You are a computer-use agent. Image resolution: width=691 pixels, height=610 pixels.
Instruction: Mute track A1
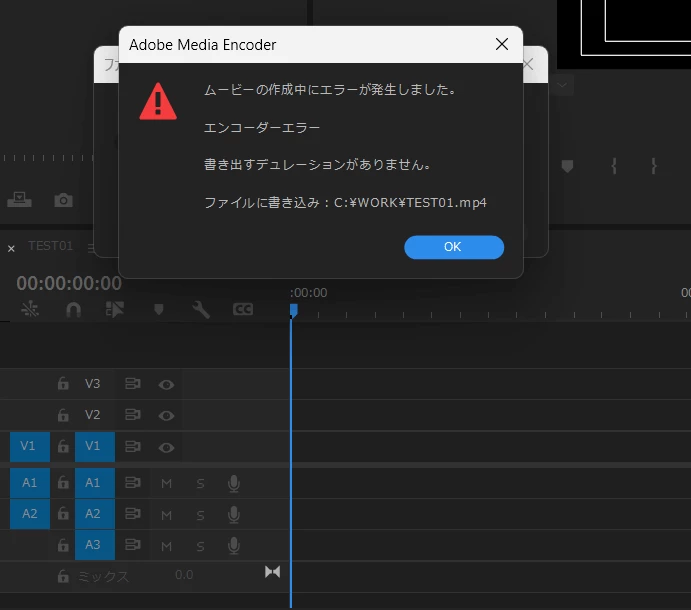point(166,484)
